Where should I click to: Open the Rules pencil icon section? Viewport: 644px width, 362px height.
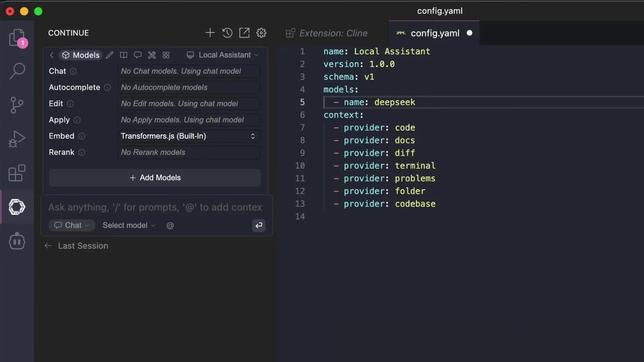point(110,55)
